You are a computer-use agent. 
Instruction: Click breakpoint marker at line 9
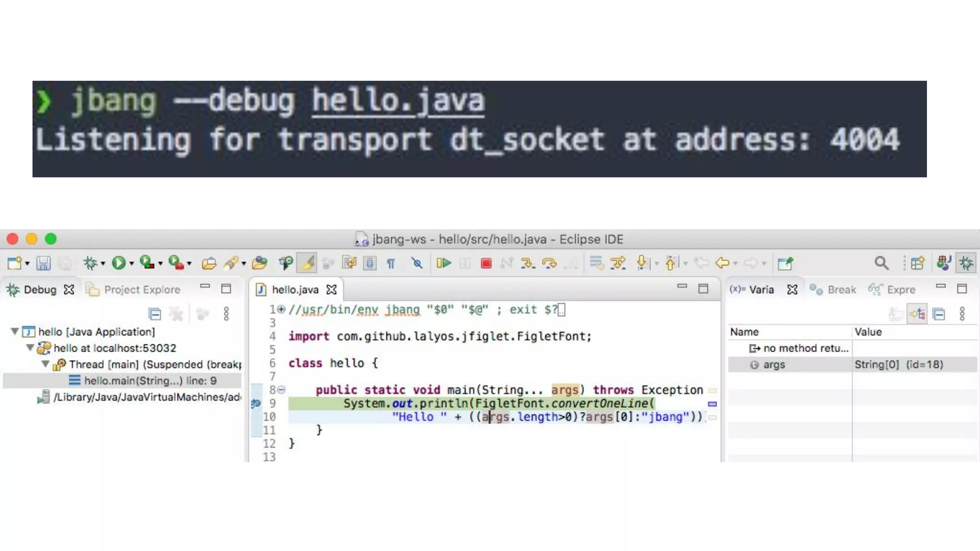256,403
